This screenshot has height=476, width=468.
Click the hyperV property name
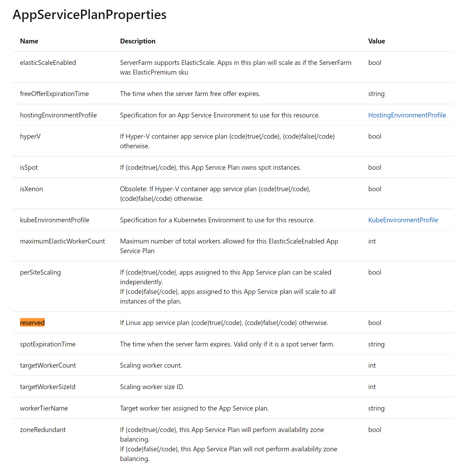pos(30,136)
